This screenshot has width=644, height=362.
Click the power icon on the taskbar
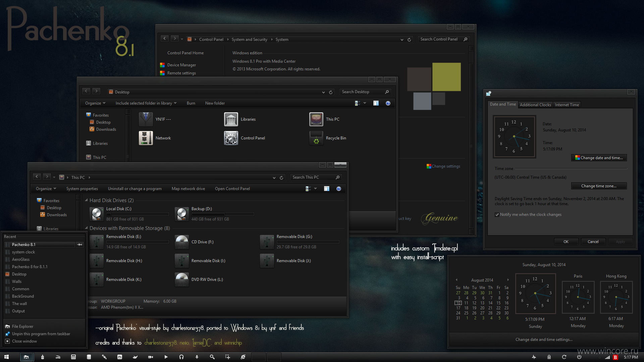(579, 357)
